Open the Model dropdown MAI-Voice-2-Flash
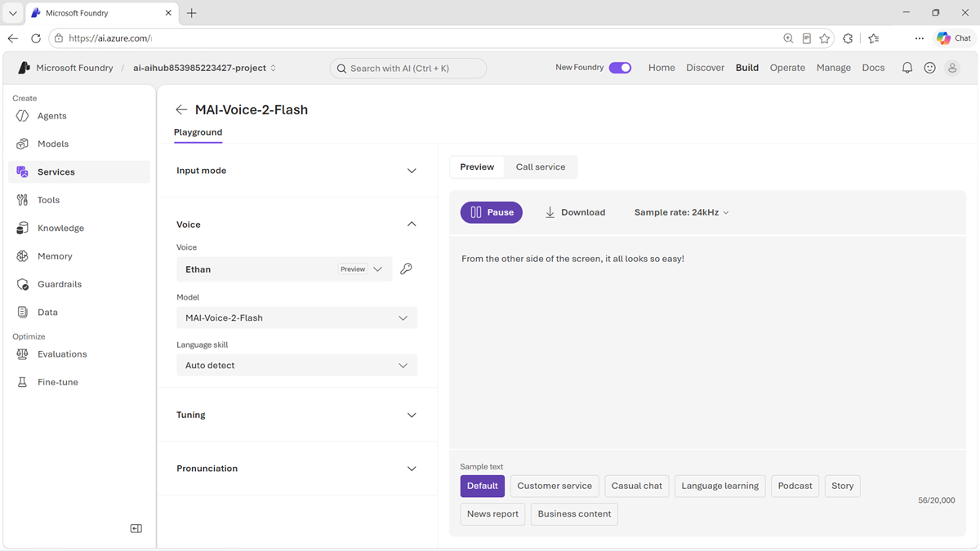 (x=296, y=318)
